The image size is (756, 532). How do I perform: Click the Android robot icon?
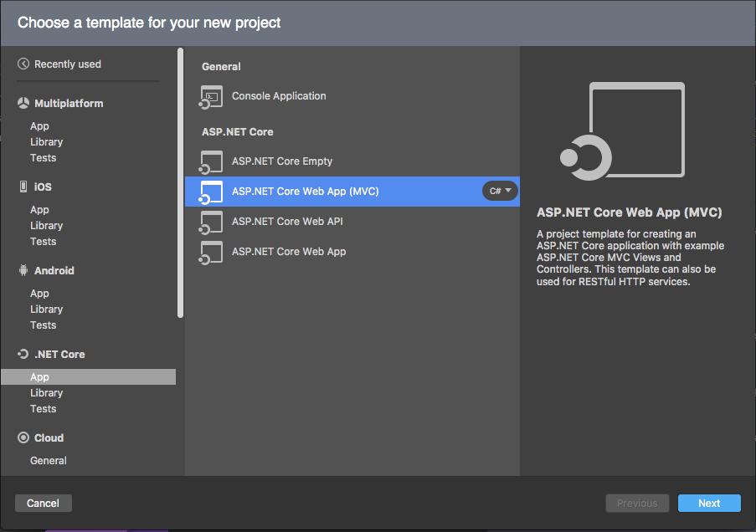23,270
